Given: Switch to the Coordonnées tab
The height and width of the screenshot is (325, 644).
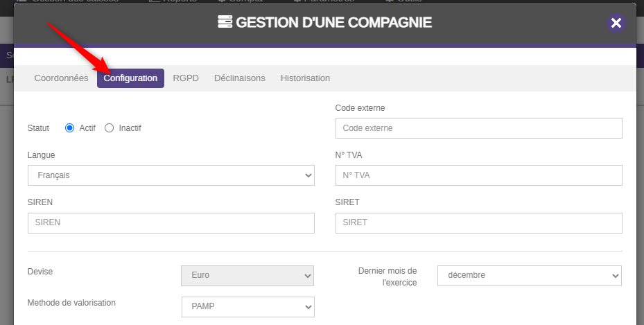Looking at the screenshot, I should 61,78.
